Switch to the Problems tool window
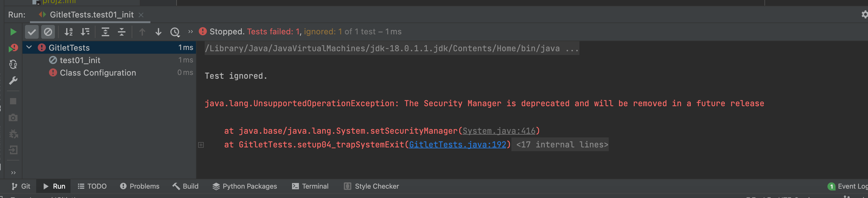The image size is (868, 198). point(140,186)
